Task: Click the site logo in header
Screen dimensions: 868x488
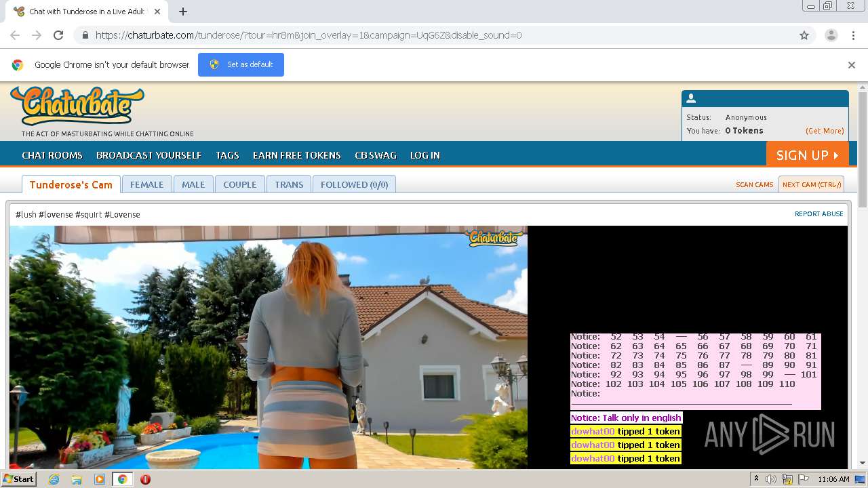Action: click(x=77, y=105)
